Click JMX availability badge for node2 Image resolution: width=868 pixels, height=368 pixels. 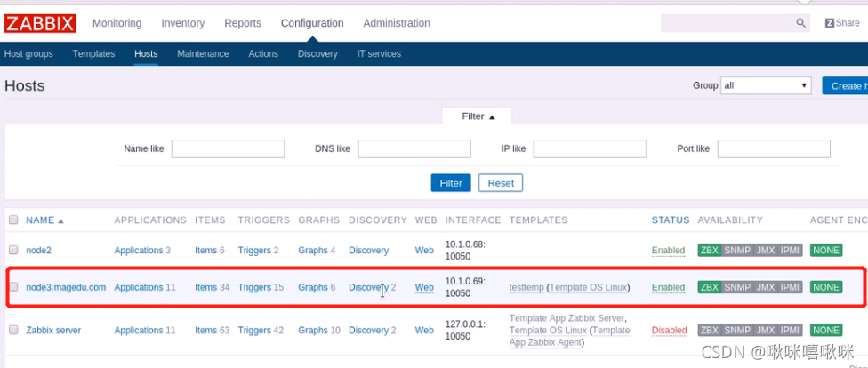pyautogui.click(x=766, y=250)
